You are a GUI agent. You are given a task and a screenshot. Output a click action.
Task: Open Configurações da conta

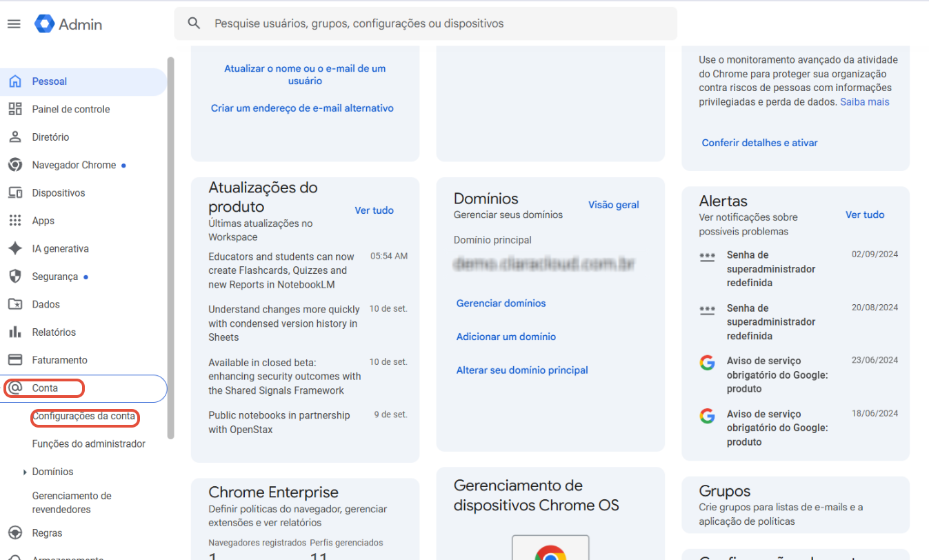[x=83, y=417]
